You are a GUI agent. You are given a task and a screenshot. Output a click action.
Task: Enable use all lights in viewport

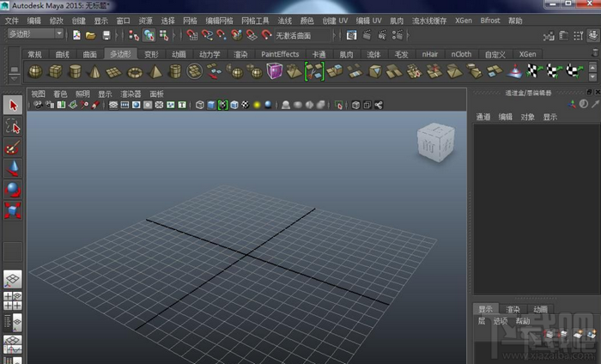[257, 105]
